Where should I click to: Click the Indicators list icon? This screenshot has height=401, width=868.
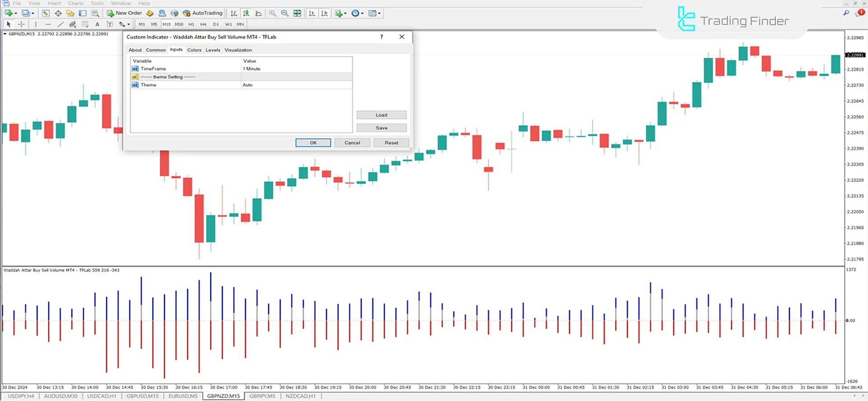tap(339, 13)
